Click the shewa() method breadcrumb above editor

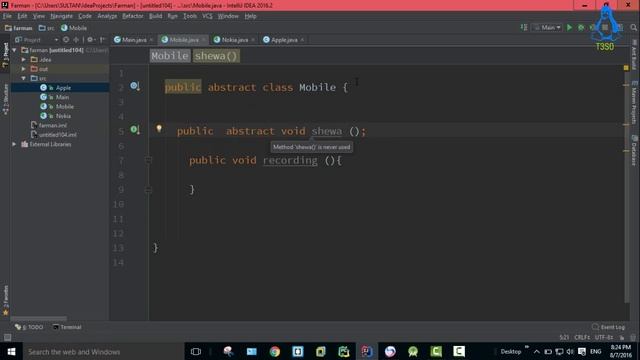click(x=216, y=56)
